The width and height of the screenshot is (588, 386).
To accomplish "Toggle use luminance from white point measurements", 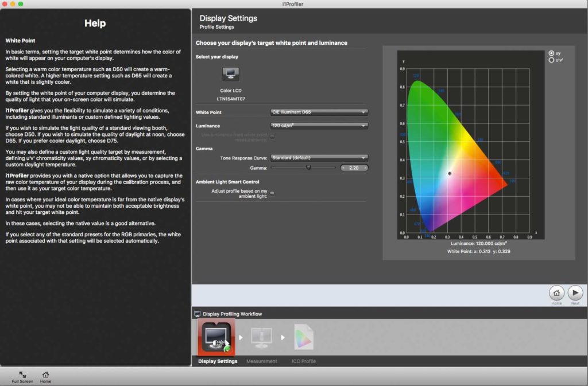I will (x=272, y=136).
